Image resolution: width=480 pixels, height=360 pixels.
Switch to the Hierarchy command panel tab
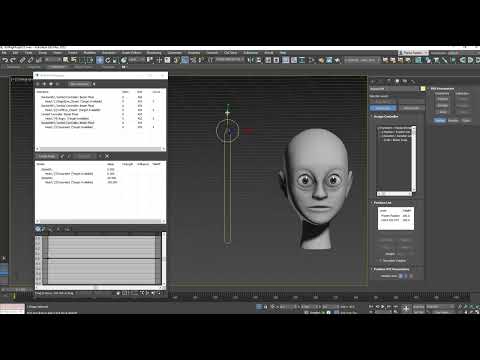pos(389,81)
